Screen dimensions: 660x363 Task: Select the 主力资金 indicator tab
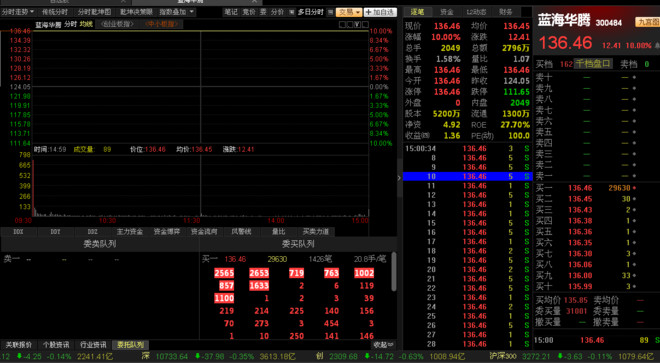(x=129, y=232)
